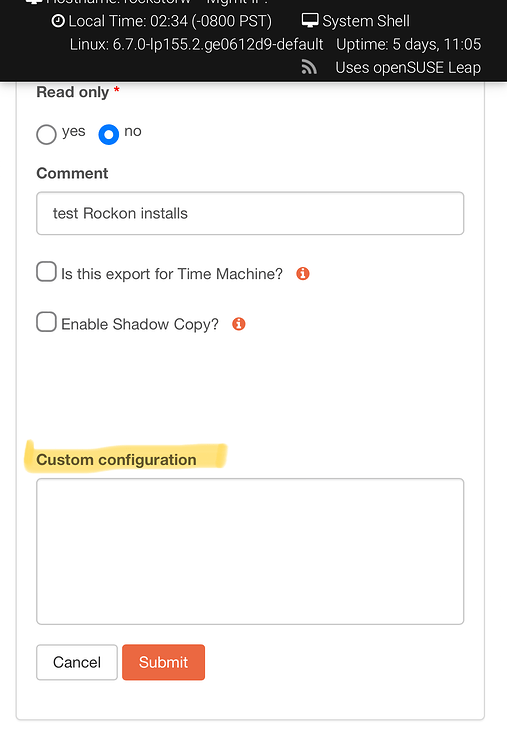Submit the export form
Viewport: 507px width, 748px height.
164,662
